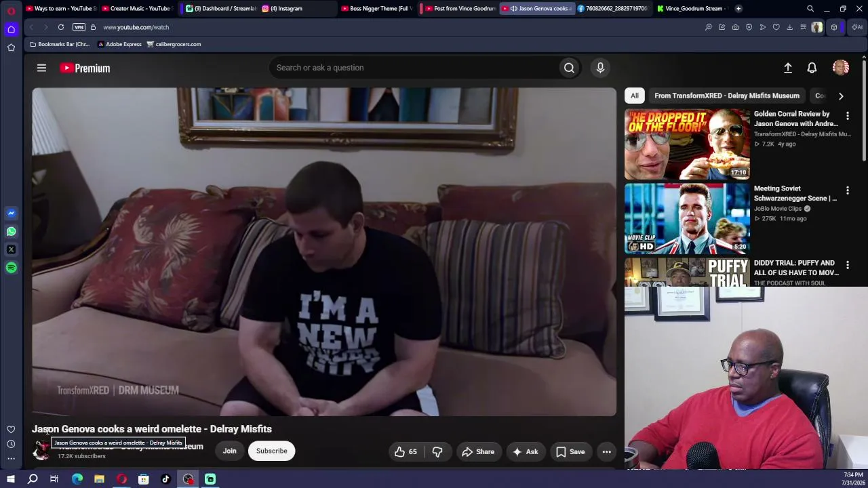Image resolution: width=868 pixels, height=488 pixels.
Task: Launch Microsoft Edge from taskbar
Action: [x=77, y=479]
